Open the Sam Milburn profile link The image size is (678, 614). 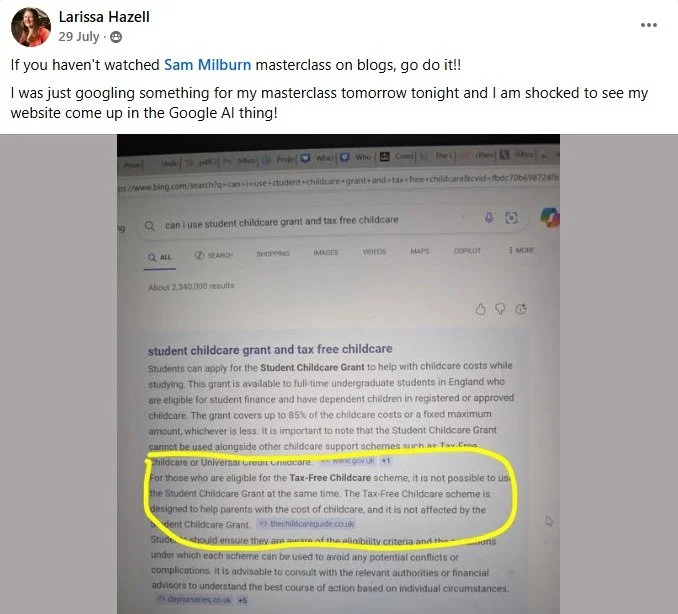(207, 65)
